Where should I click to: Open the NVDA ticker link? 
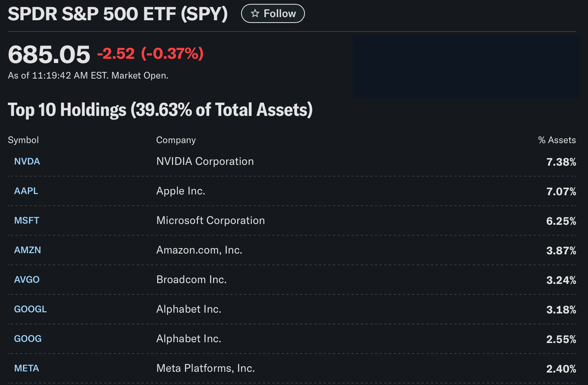[x=27, y=161]
